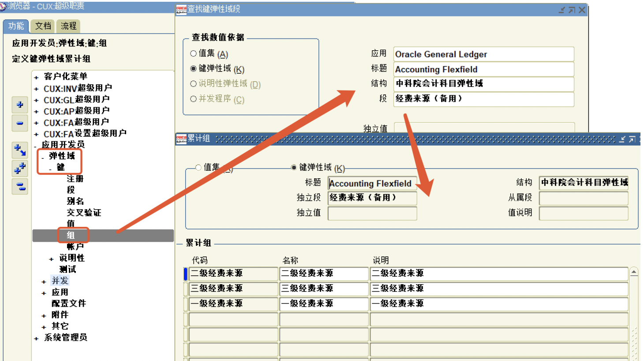
Task: Collapse the 弹性域 node
Action: click(x=43, y=157)
